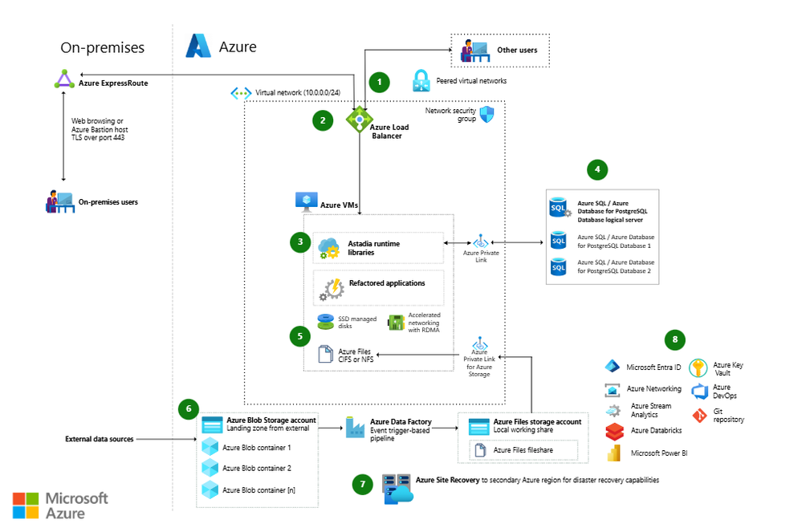Click the Git repository icon

coord(699,416)
